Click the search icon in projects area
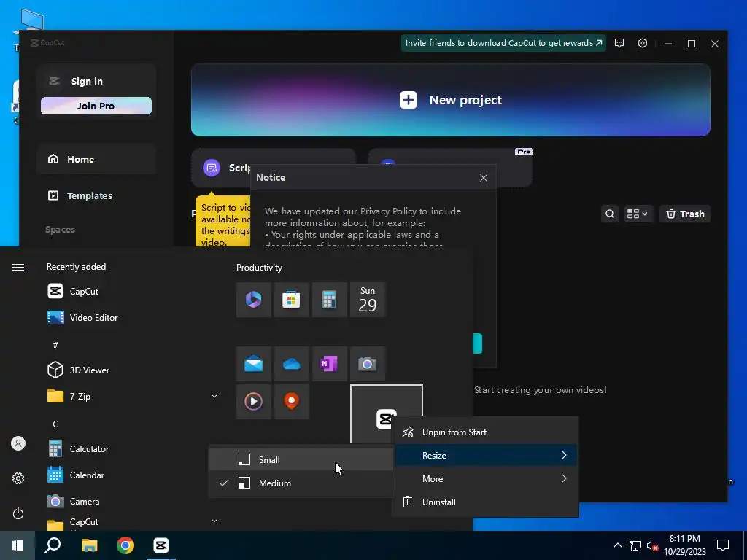Screen dimensions: 747x560 click(x=609, y=214)
